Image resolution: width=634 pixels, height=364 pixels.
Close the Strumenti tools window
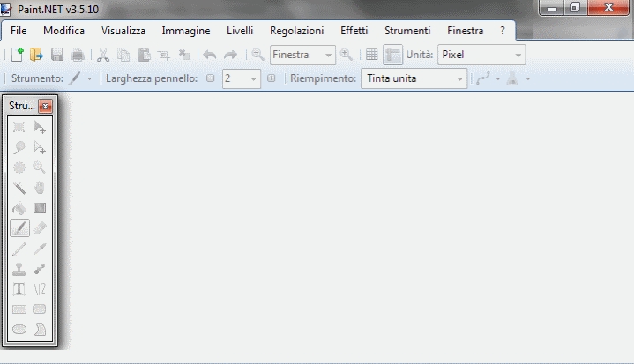coord(45,107)
